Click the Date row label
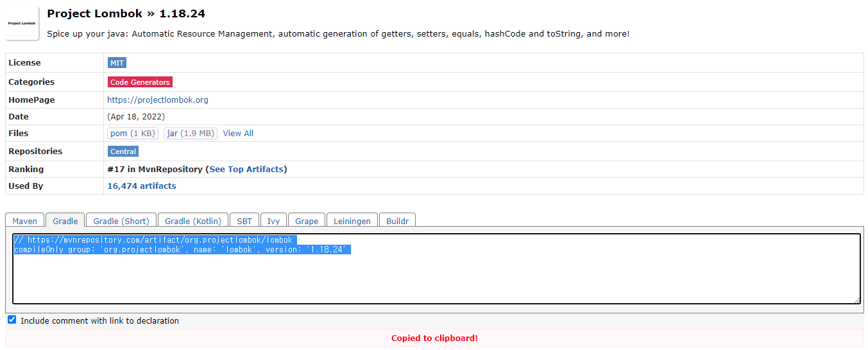This screenshot has width=868, height=350. (x=19, y=117)
